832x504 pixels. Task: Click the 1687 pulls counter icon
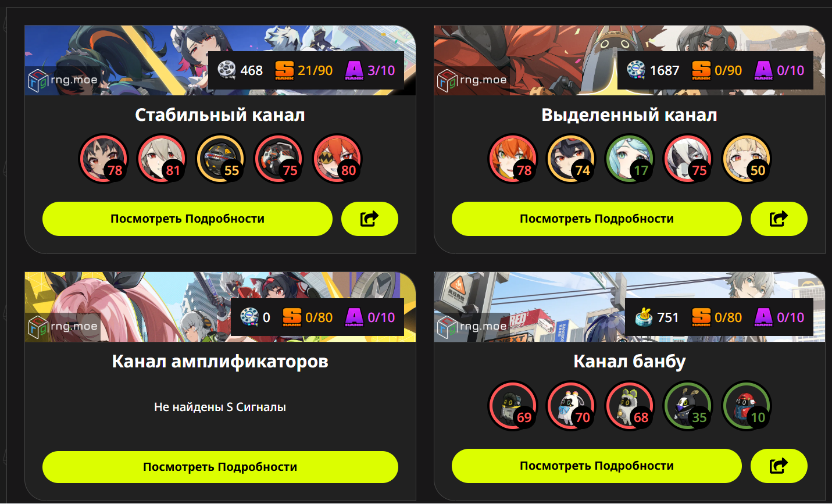pos(636,70)
